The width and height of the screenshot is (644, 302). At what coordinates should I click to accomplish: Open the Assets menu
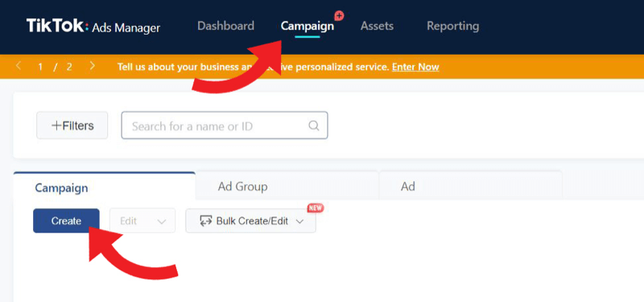[377, 26]
